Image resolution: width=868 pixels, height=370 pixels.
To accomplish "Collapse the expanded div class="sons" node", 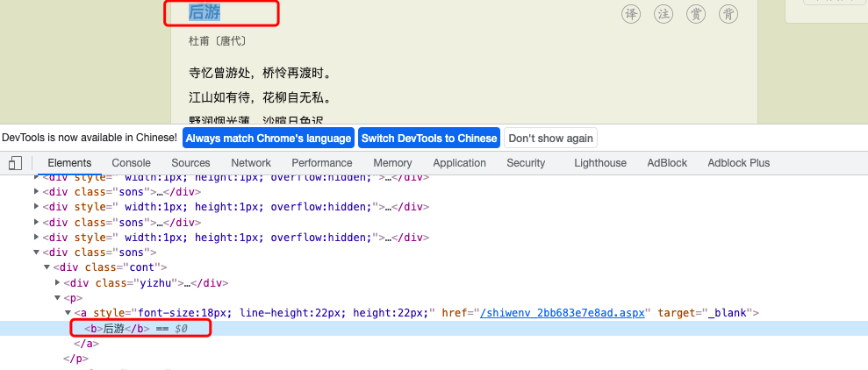I will [x=37, y=253].
